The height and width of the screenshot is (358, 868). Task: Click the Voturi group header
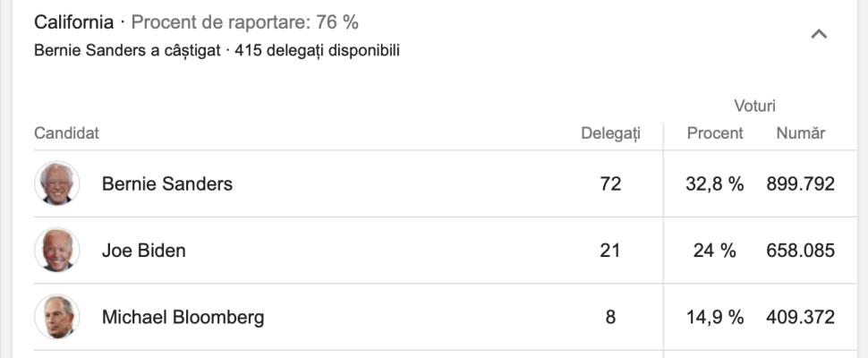point(754,106)
